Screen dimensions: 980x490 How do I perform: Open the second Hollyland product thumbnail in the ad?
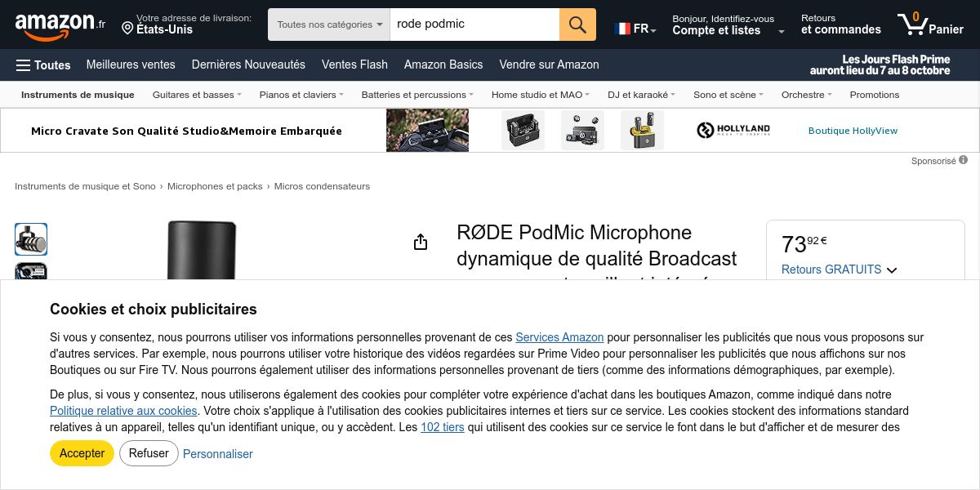(x=582, y=130)
